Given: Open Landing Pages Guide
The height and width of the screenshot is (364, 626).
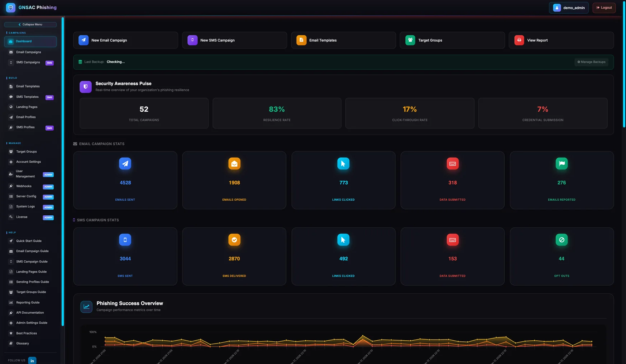Looking at the screenshot, I should pyautogui.click(x=30, y=272).
